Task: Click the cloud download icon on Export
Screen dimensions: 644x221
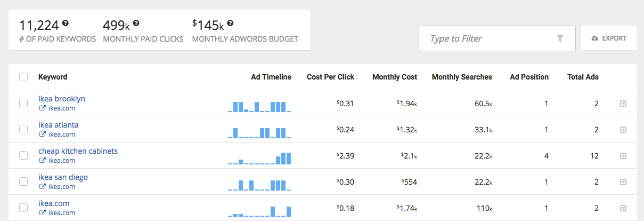Action: (595, 38)
